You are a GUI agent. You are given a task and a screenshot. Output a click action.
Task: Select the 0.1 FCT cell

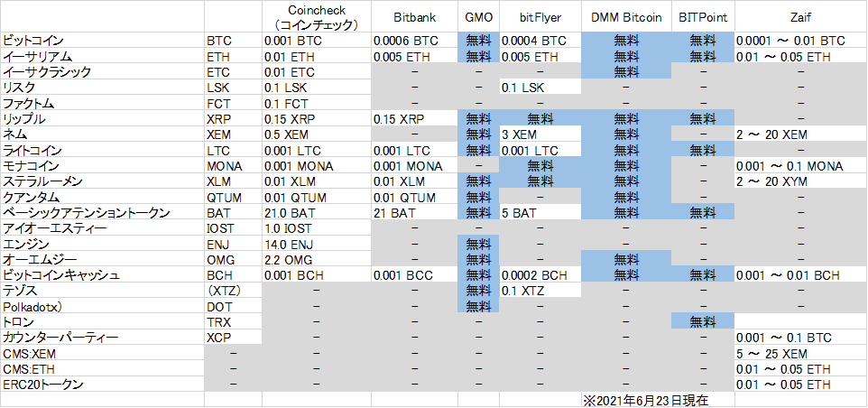(x=317, y=103)
